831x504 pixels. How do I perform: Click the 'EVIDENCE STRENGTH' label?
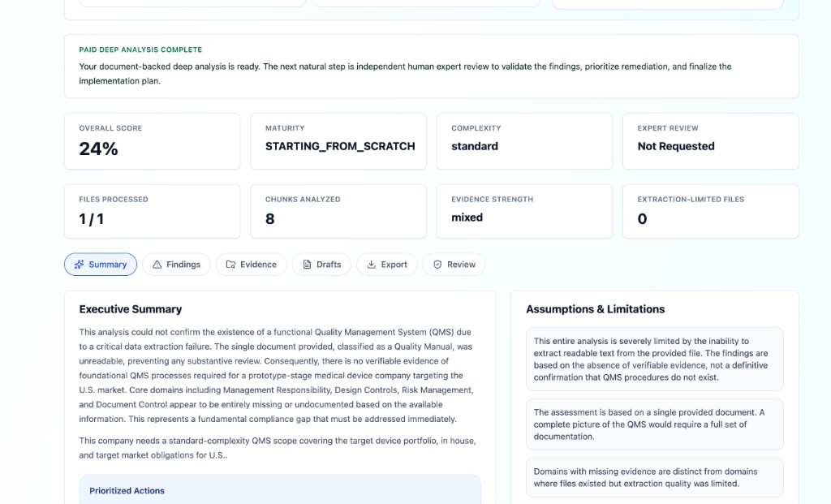(x=493, y=200)
